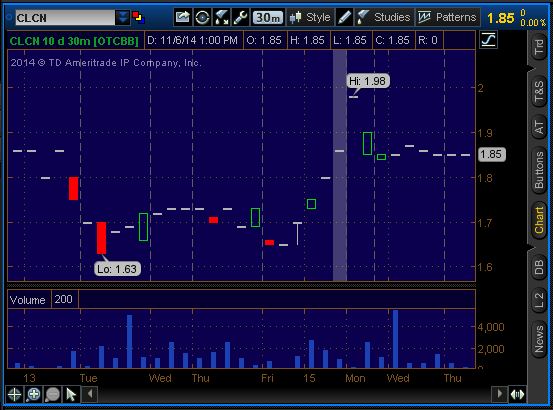Switch to the T&S side tab
This screenshot has width=553, height=410.
tap(539, 91)
